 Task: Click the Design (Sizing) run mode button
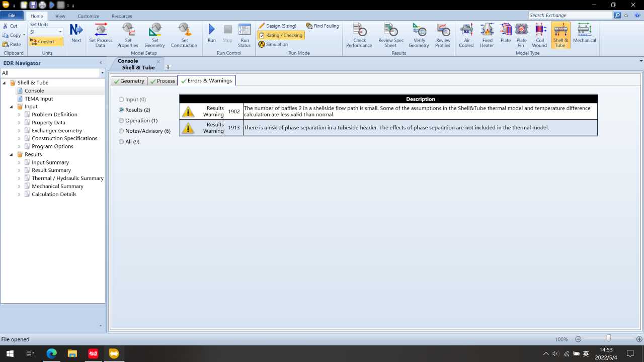(x=277, y=26)
